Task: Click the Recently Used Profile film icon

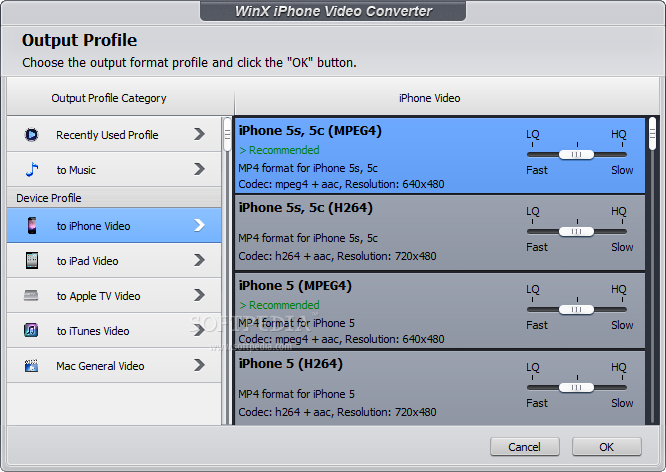Action: tap(31, 135)
